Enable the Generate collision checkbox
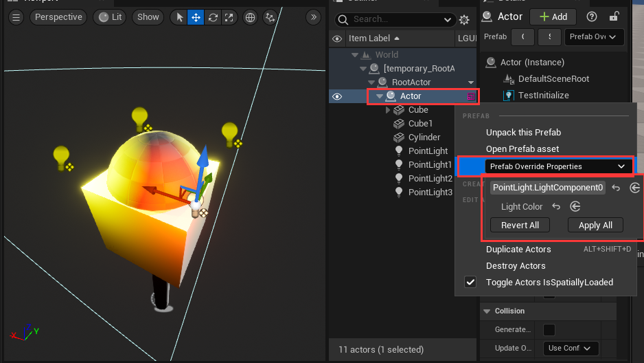Viewport: 644px width, 363px height. point(549,329)
